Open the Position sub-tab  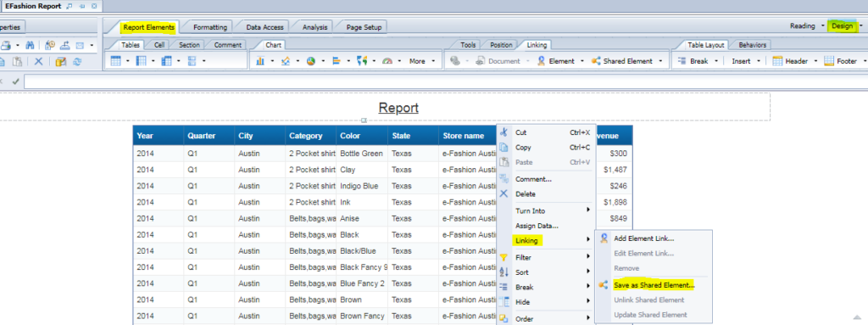(500, 45)
